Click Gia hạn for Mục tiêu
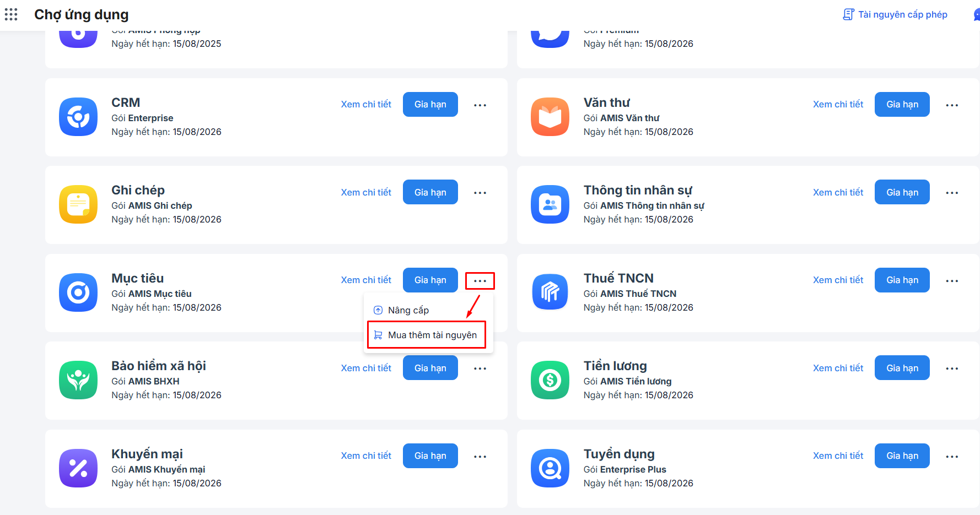The width and height of the screenshot is (980, 515). coord(430,280)
